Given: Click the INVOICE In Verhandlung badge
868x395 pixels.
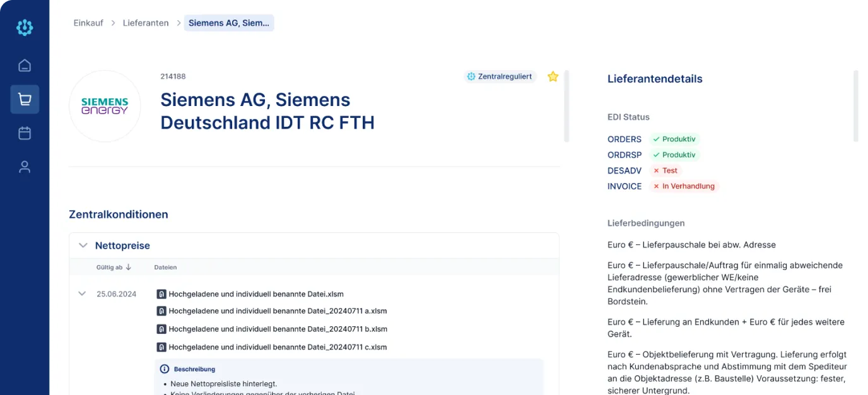Looking at the screenshot, I should 684,186.
